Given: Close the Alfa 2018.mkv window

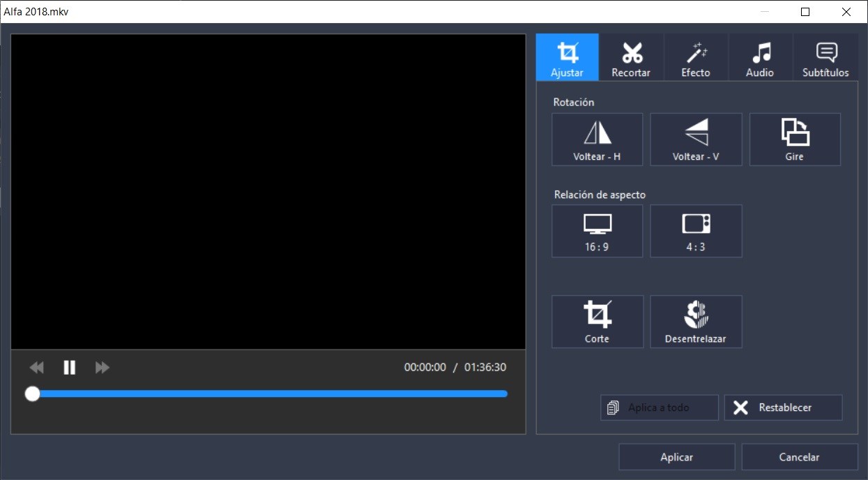Looking at the screenshot, I should [846, 12].
